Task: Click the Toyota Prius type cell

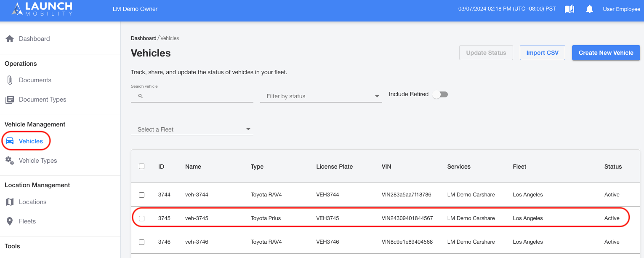Action: click(x=266, y=218)
